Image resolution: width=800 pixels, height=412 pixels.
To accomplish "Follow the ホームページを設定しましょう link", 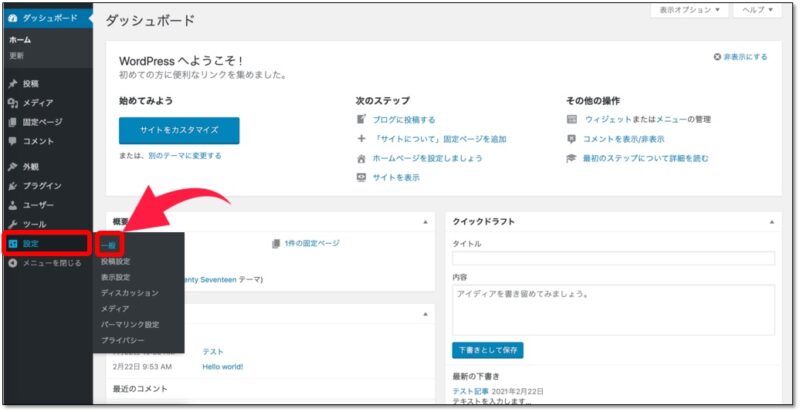I will coord(427,159).
